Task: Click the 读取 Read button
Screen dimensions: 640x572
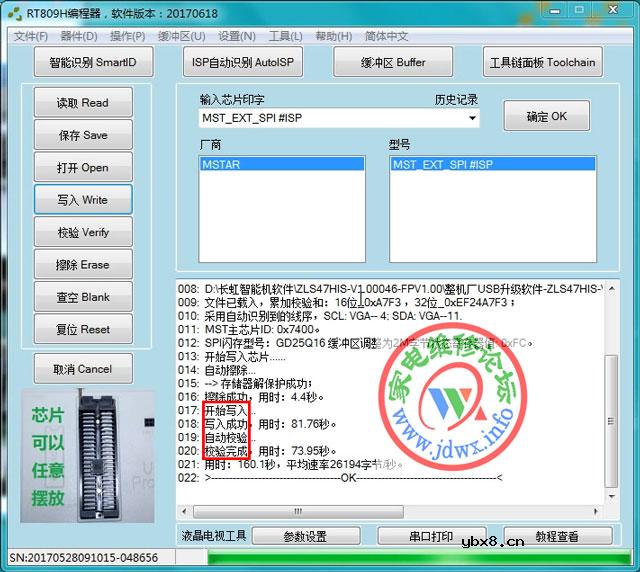Action: 83,102
